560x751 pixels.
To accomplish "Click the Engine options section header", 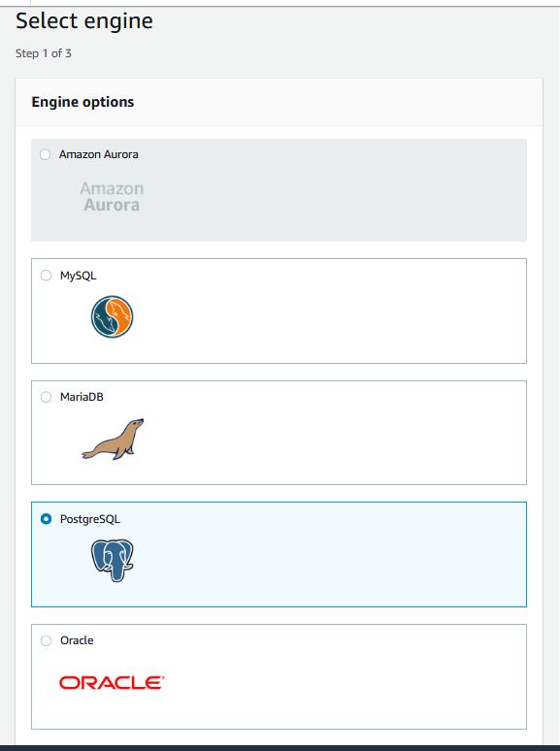I will tap(82, 102).
